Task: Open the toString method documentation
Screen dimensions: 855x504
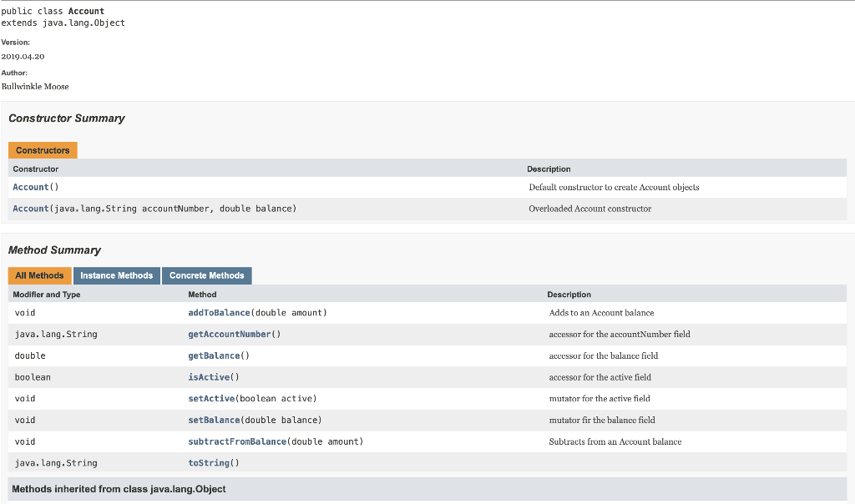Action: tap(208, 463)
